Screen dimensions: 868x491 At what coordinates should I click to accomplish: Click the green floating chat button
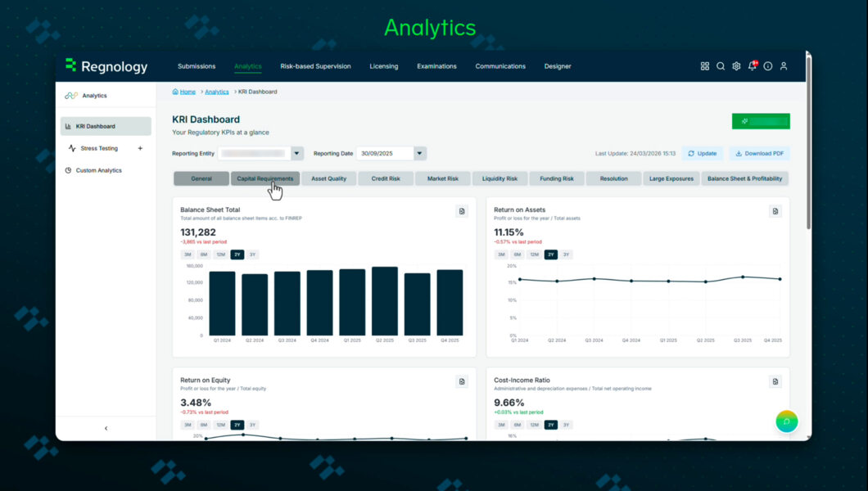[786, 421]
